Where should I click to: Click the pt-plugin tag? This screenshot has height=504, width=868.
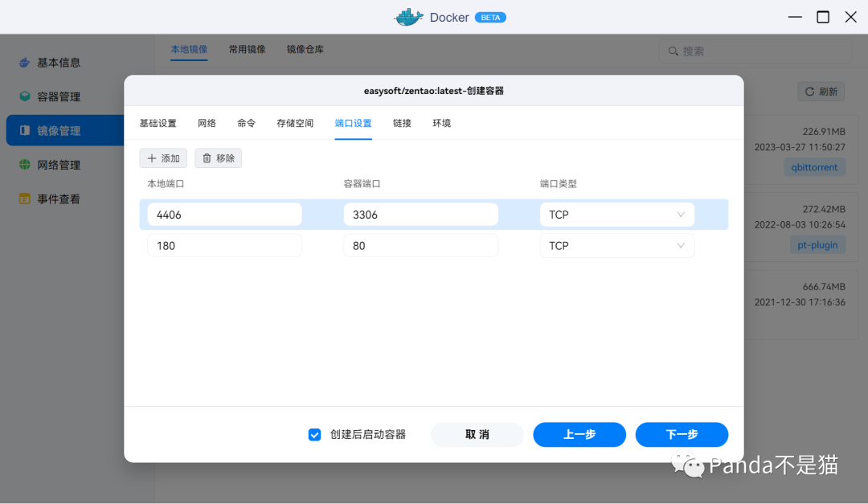click(817, 245)
